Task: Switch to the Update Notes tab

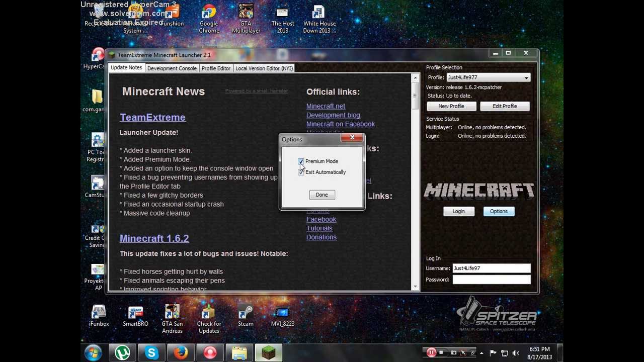Action: [126, 68]
